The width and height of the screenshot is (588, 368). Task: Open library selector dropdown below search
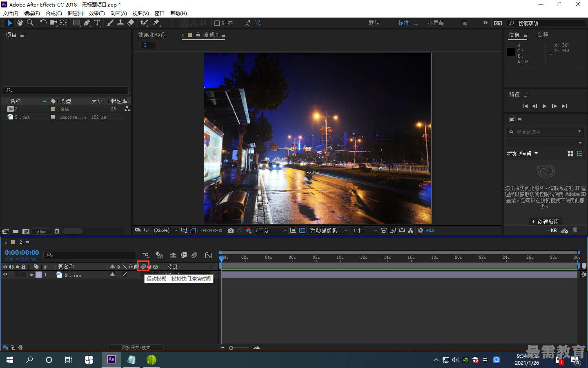click(x=545, y=143)
